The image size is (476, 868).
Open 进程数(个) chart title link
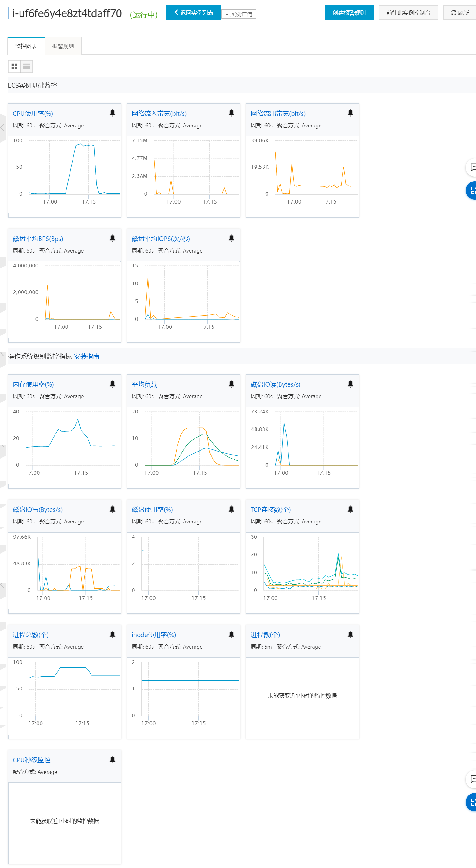[265, 635]
